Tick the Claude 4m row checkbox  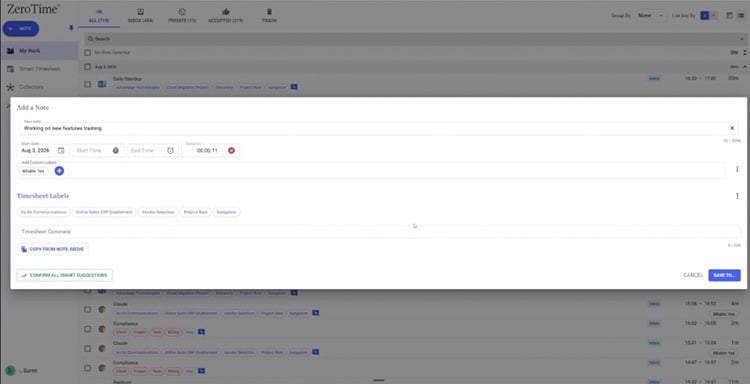88,309
